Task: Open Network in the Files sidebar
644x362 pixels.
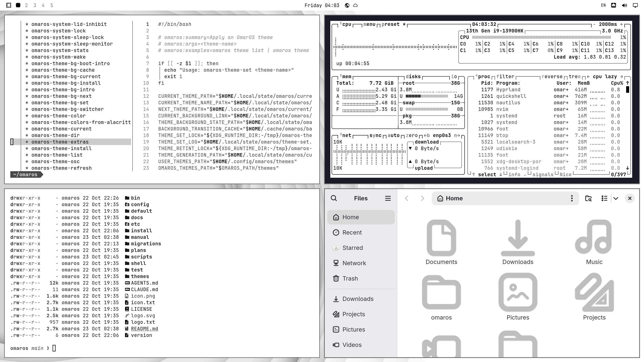Action: [x=361, y=263]
